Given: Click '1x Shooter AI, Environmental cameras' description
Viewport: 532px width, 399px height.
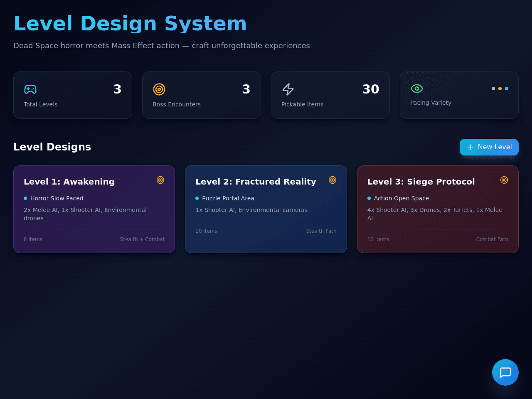Looking at the screenshot, I should point(251,210).
